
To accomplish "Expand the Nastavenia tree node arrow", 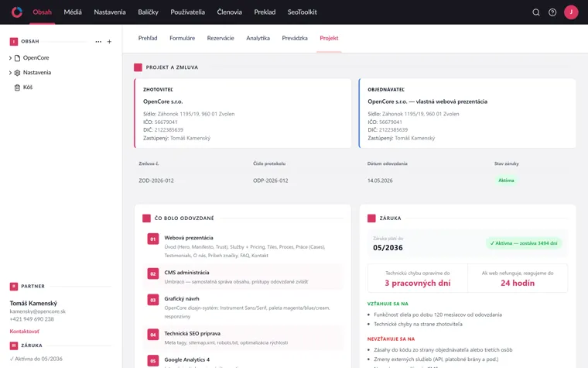I will 10,73.
